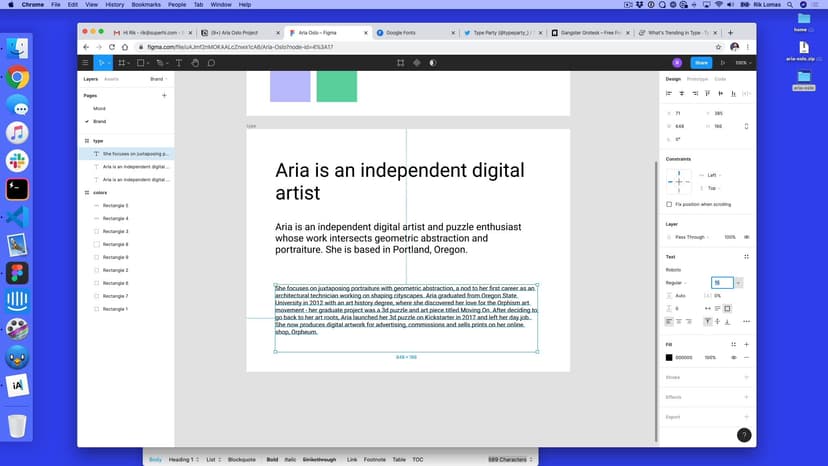Center-align the text horizontally
Screen dimensions: 828x466
point(679,321)
